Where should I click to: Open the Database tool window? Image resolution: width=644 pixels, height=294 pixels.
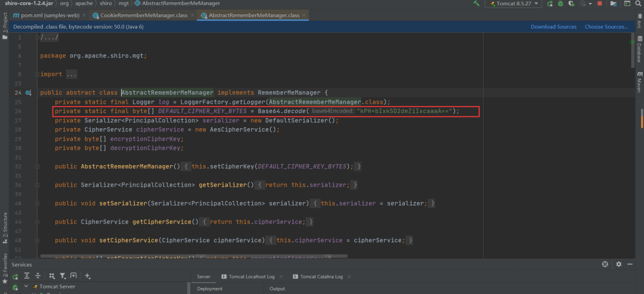point(639,49)
